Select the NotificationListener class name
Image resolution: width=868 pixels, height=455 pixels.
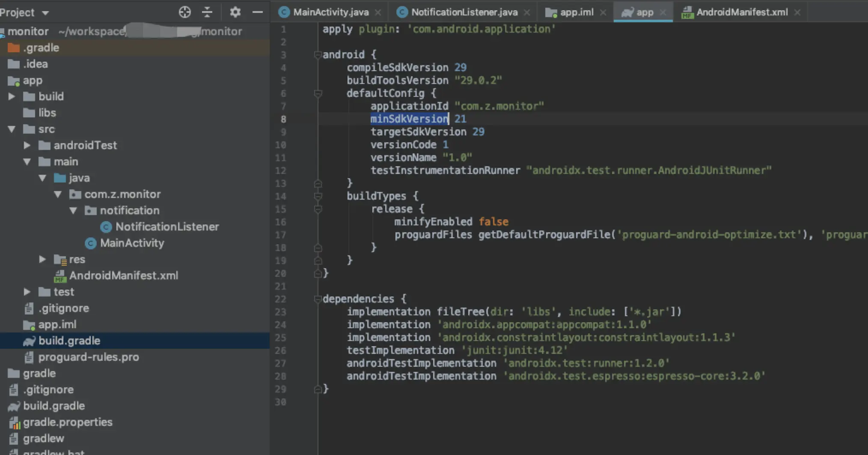pos(167,227)
